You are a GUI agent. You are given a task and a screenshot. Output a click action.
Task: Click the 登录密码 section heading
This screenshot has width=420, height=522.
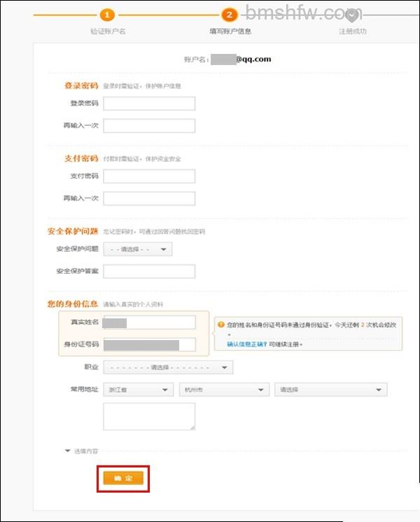[81, 85]
